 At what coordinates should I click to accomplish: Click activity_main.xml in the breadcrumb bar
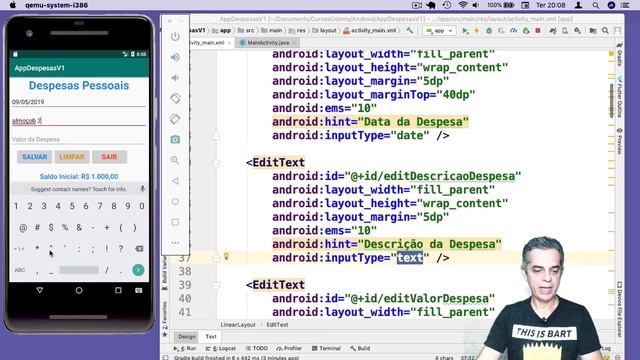(370, 31)
